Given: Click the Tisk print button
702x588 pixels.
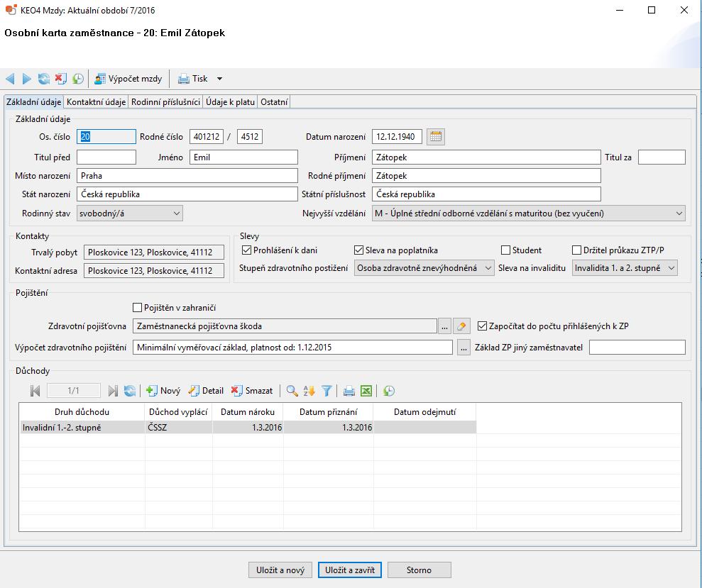Looking at the screenshot, I should coord(193,79).
